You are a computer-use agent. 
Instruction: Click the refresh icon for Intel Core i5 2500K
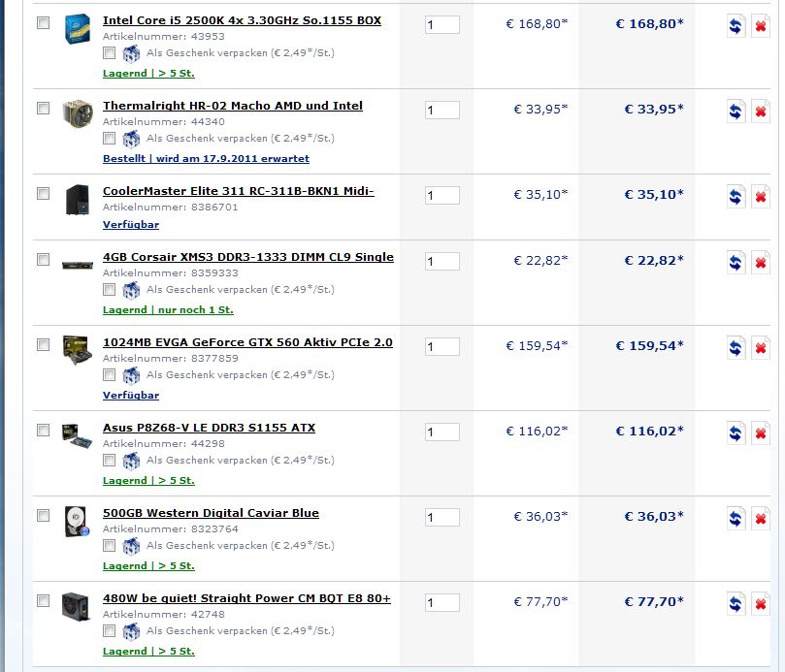(x=736, y=26)
